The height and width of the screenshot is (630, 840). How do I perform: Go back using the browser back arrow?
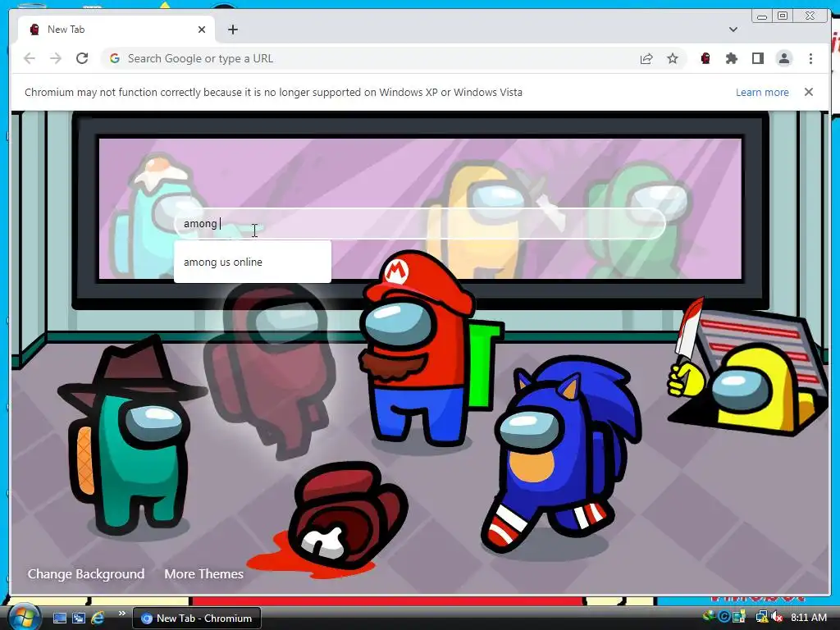[30, 58]
